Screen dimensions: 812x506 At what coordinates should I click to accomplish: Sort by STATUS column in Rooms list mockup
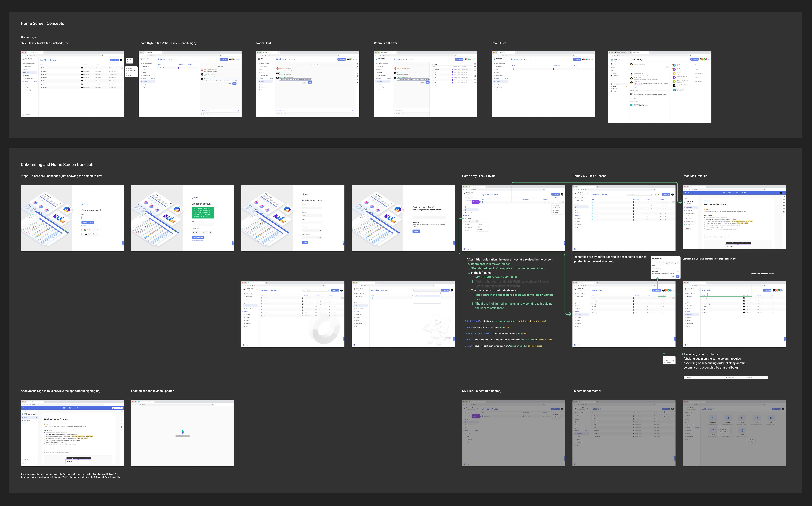click(x=663, y=295)
